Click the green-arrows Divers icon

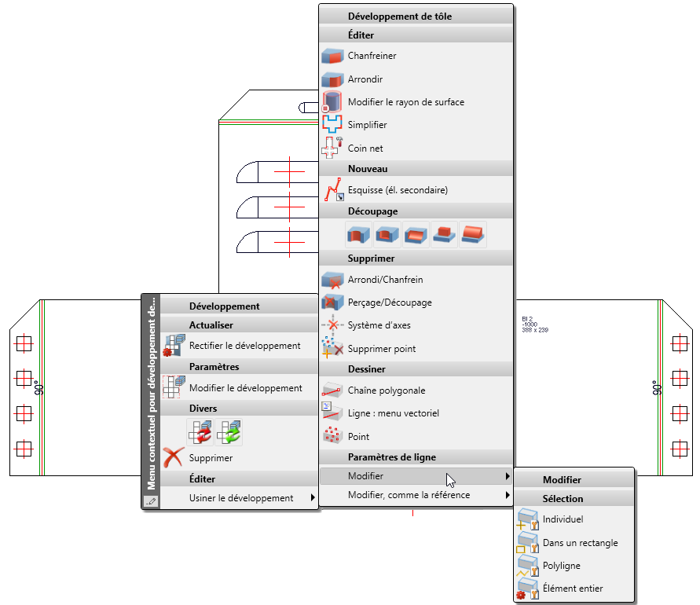coord(229,432)
